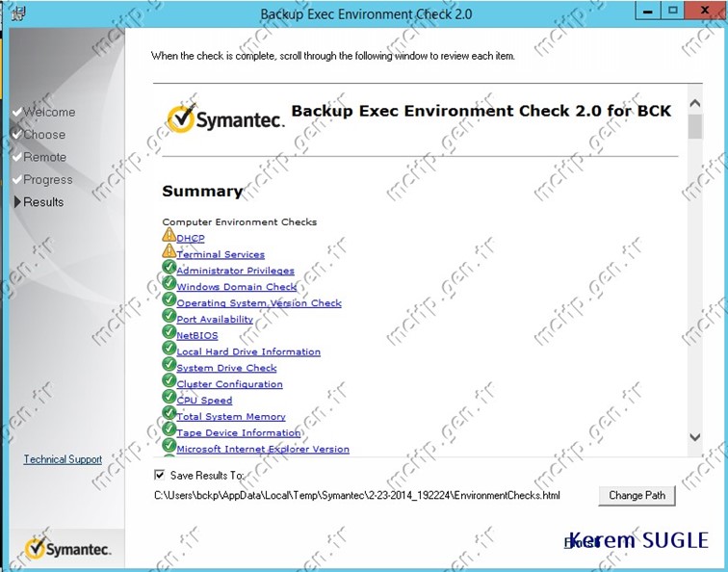
Task: Open the System Drive Check link
Action: pos(226,368)
